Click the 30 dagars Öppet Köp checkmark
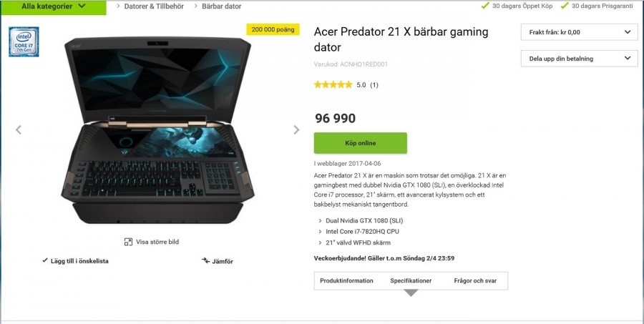 click(x=485, y=6)
